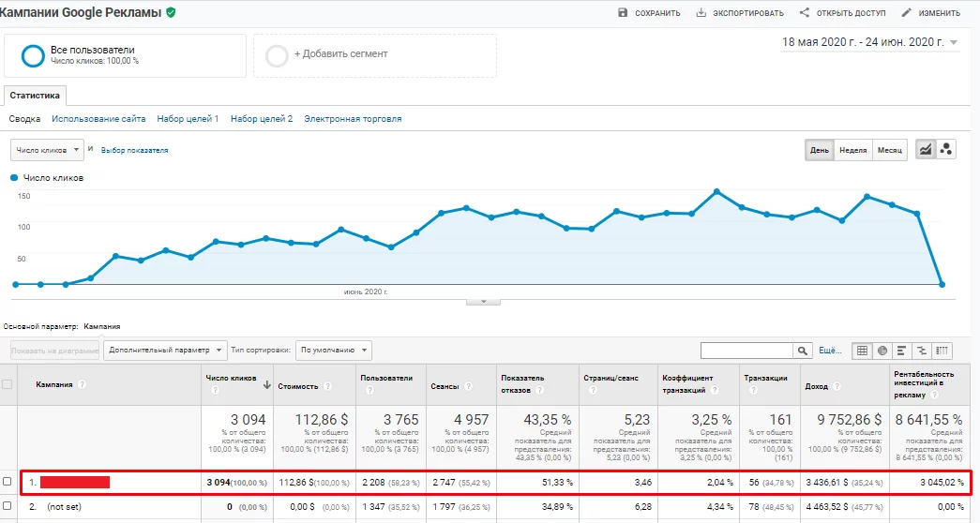Tick the checkbox for campaign row 1

point(7,481)
